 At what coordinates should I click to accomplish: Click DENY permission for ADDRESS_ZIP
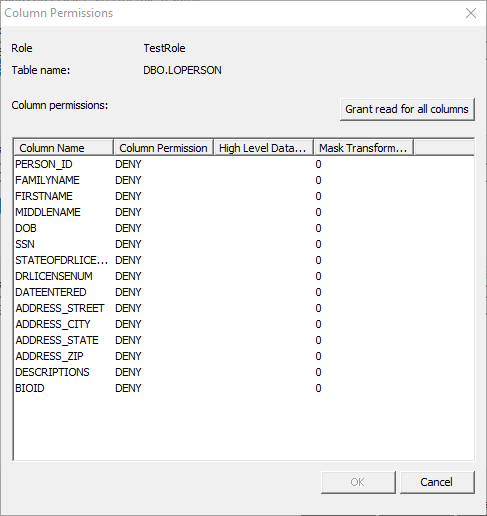[128, 356]
